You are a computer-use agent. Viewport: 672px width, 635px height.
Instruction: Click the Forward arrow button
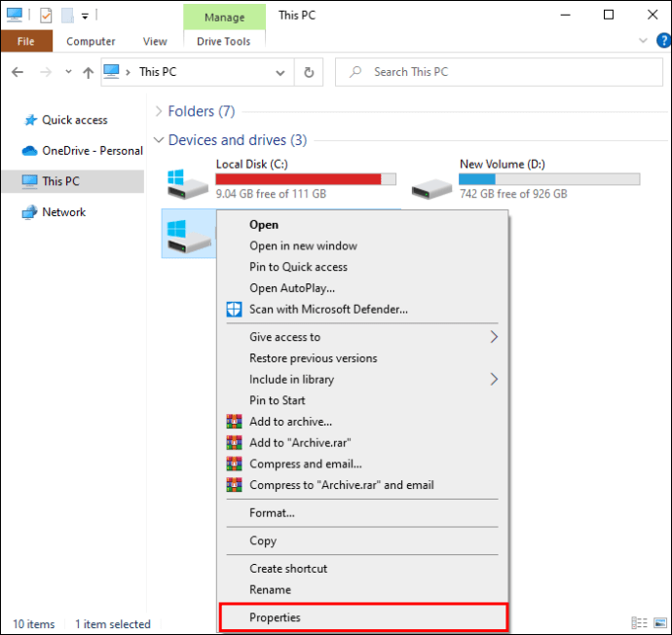[46, 72]
